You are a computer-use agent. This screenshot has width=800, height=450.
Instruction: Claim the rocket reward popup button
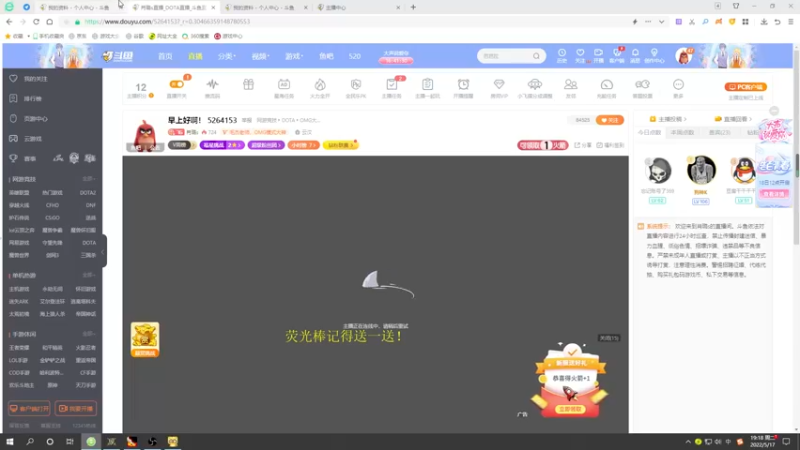click(x=570, y=409)
